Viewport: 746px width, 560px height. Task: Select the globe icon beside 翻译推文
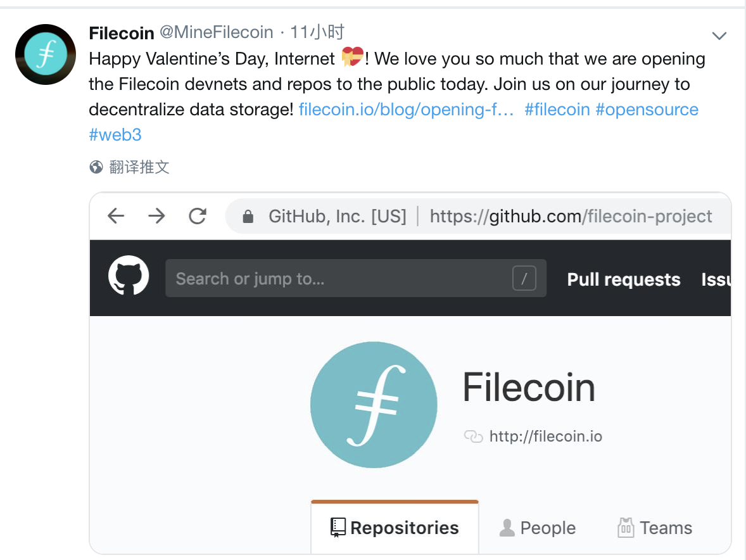point(95,167)
